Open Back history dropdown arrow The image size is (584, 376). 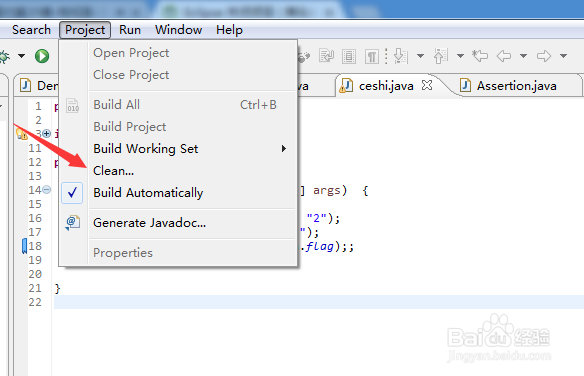[524, 56]
